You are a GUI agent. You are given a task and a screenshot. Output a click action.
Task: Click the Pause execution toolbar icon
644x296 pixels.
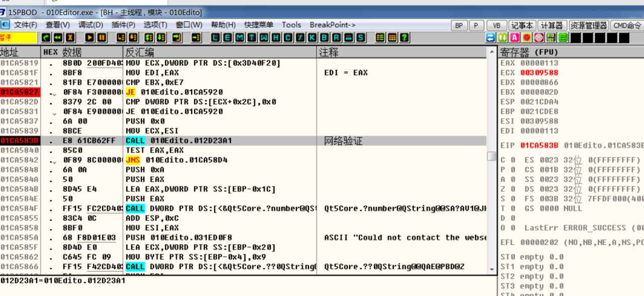pos(102,38)
